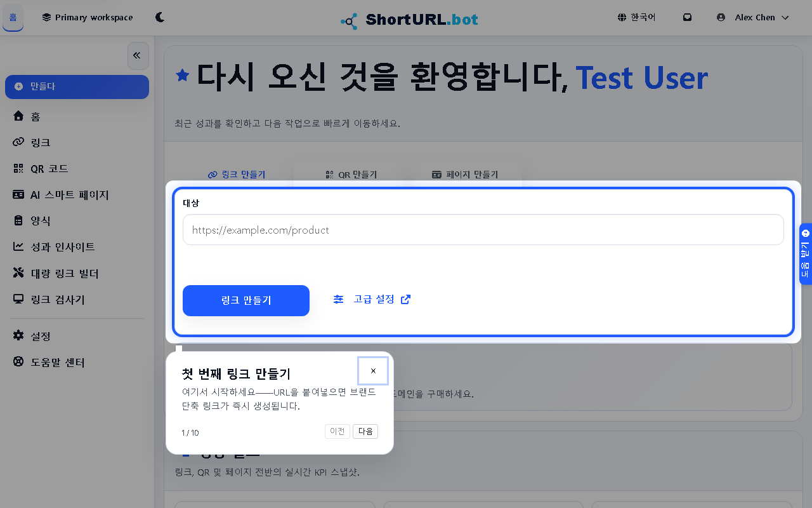The width and height of the screenshot is (812, 508).
Task: Switch to the 페이지 만들기 tab
Action: [x=465, y=175]
